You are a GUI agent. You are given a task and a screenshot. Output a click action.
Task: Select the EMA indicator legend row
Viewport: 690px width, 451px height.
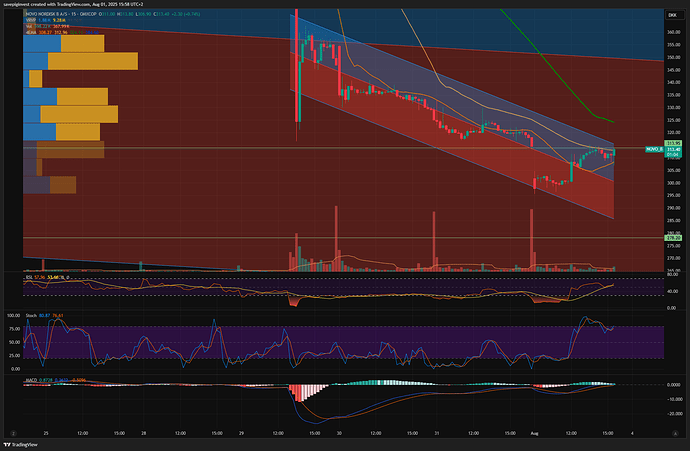pyautogui.click(x=62, y=33)
